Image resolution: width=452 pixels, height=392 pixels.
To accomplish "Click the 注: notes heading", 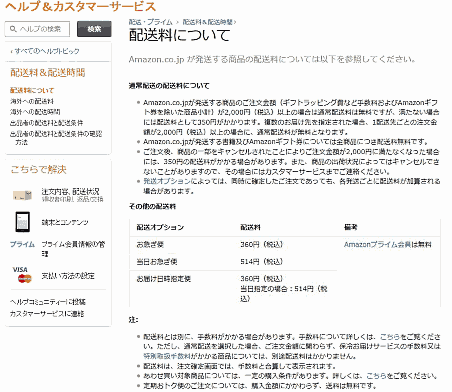I will [x=133, y=320].
